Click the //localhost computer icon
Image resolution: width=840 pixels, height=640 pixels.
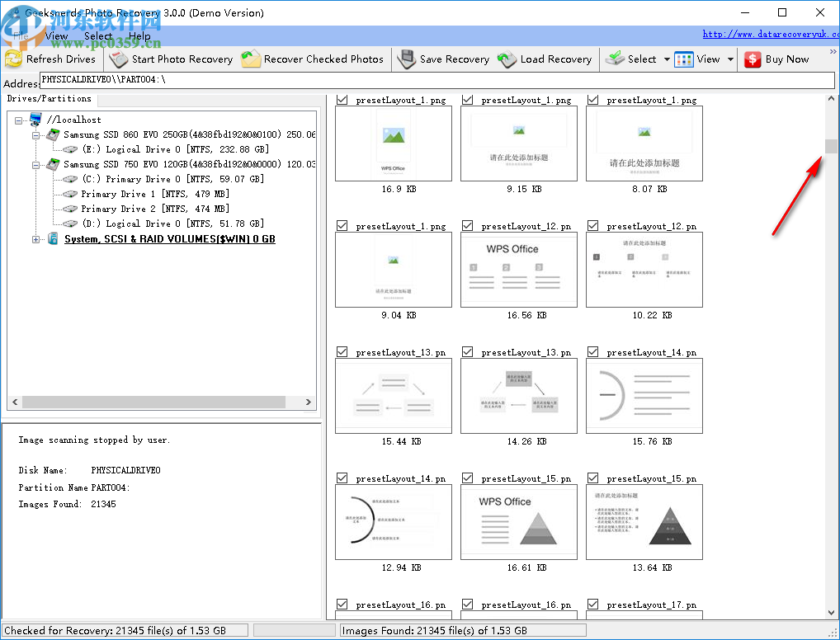click(35, 119)
